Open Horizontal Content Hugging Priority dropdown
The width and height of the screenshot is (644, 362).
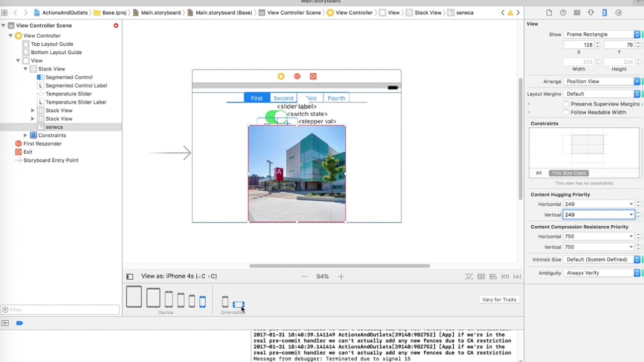(631, 204)
